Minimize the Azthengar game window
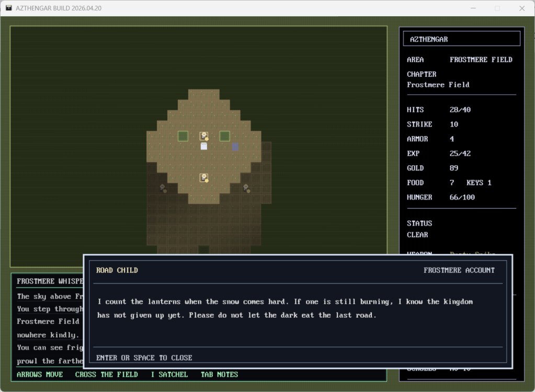Screen dimensions: 535x392 click(473, 8)
